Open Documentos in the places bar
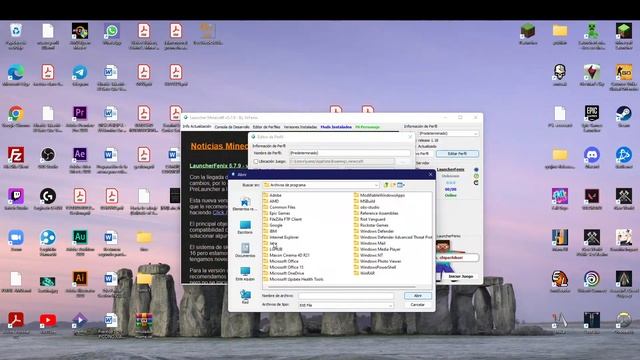 pyautogui.click(x=245, y=251)
